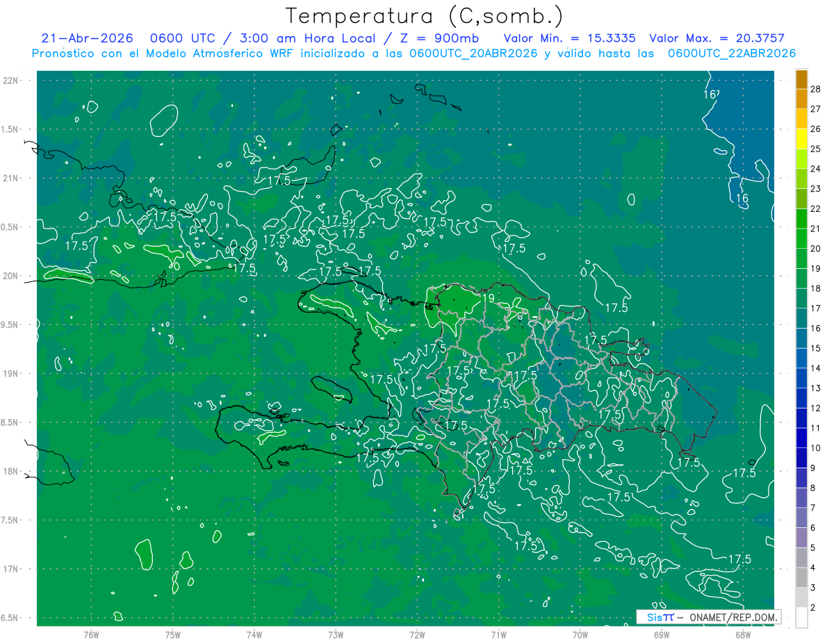Click the 72W longitude axis label
The image size is (834, 644).
point(417,634)
